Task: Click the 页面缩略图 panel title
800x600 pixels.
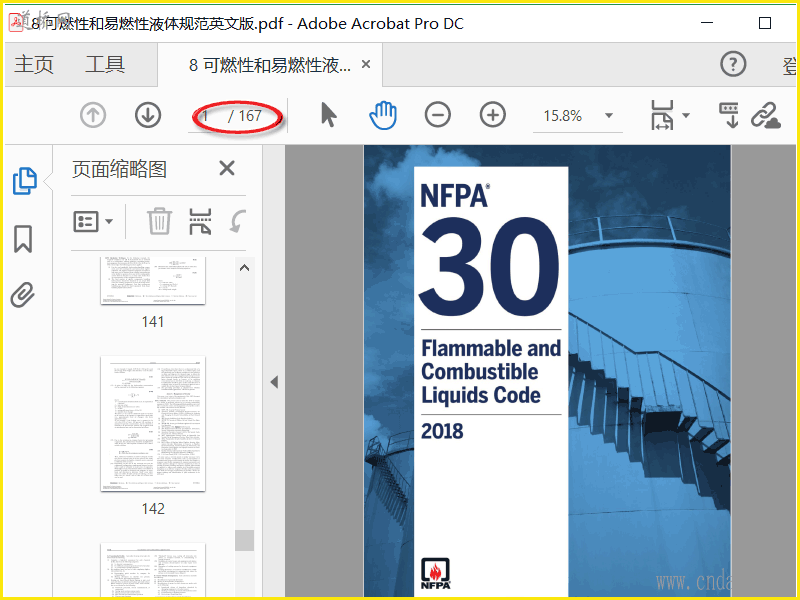Action: pyautogui.click(x=119, y=169)
